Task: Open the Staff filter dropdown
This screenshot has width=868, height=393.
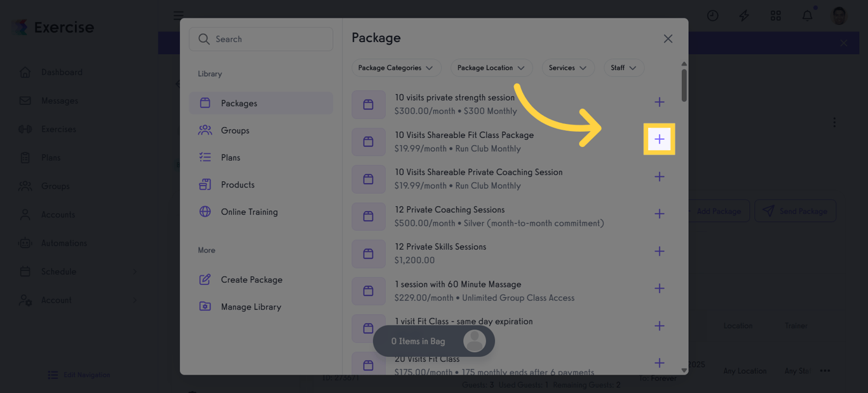Action: click(x=623, y=67)
